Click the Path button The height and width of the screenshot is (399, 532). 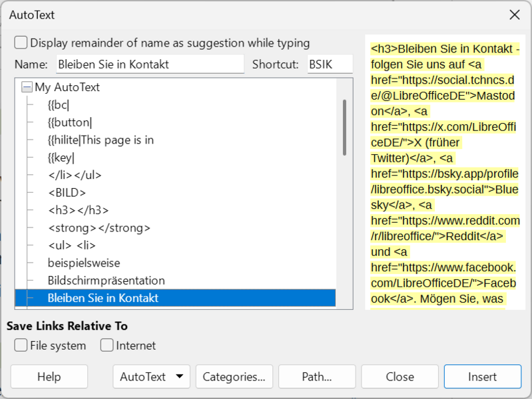[x=317, y=376]
